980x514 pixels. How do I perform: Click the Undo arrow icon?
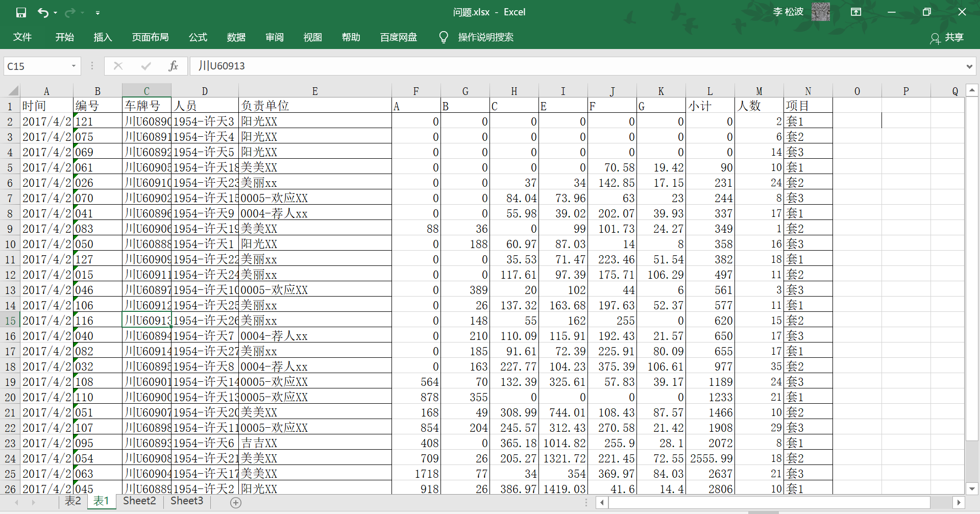pos(43,12)
